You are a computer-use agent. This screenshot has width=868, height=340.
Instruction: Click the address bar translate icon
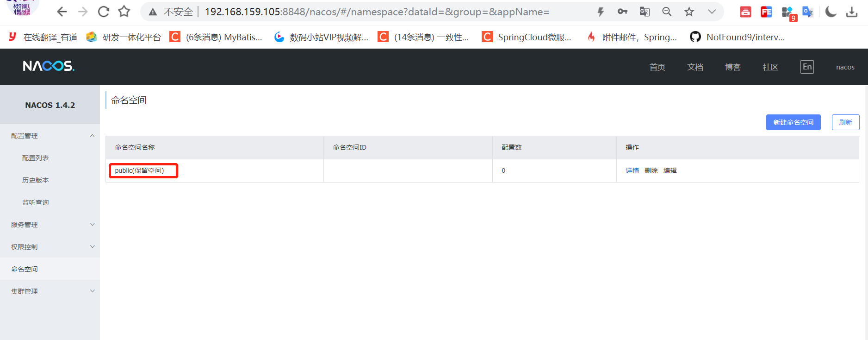[x=645, y=12]
